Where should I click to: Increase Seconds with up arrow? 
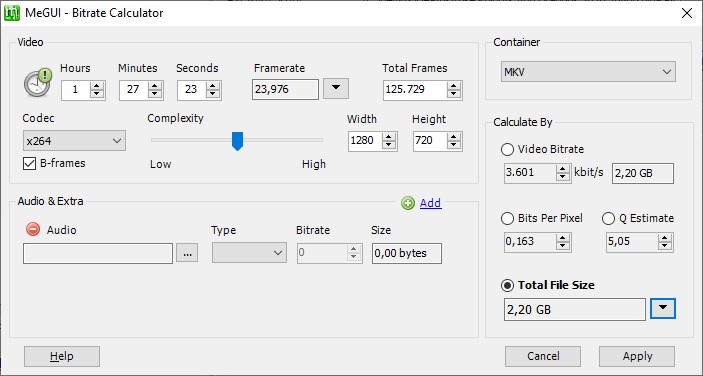pos(213,85)
